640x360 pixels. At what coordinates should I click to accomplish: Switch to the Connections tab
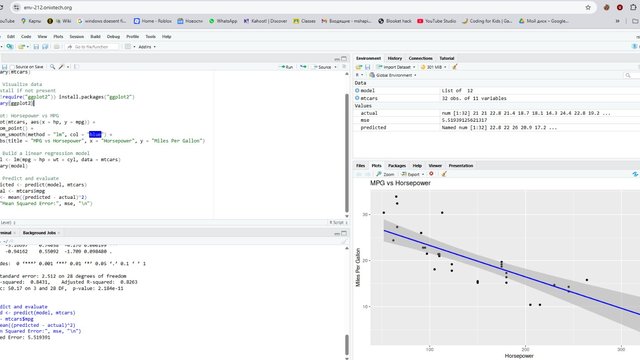pos(420,58)
